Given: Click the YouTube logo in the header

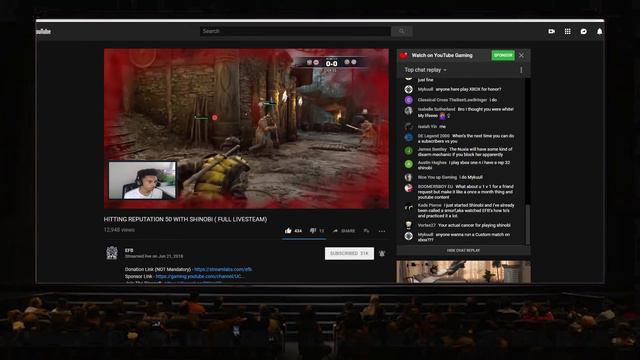Looking at the screenshot, I should [43, 31].
